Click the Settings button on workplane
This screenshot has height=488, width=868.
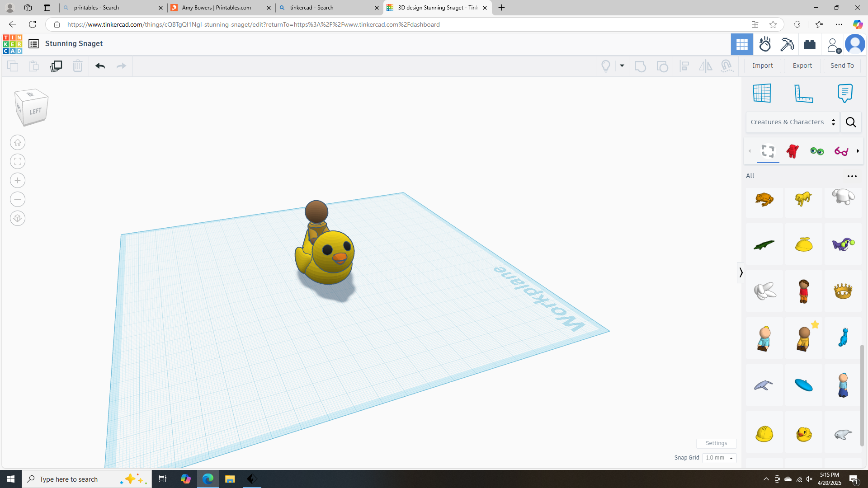(x=717, y=443)
